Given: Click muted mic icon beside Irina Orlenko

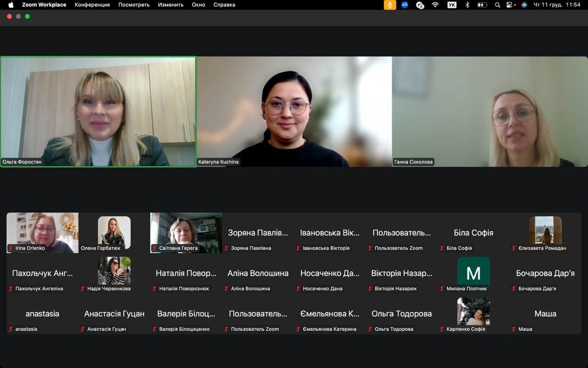Looking at the screenshot, I should (x=11, y=248).
